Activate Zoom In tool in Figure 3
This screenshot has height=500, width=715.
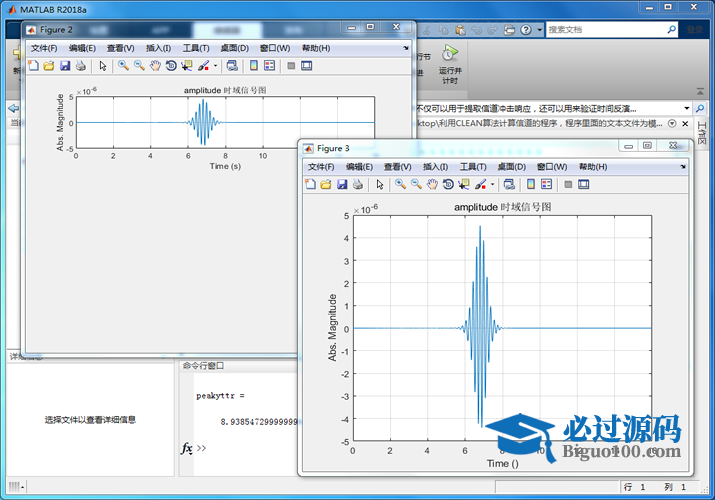[400, 184]
